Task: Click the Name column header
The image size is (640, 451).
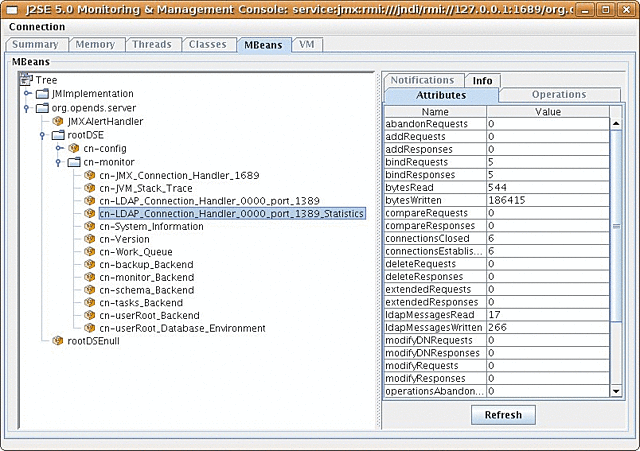Action: pyautogui.click(x=435, y=112)
